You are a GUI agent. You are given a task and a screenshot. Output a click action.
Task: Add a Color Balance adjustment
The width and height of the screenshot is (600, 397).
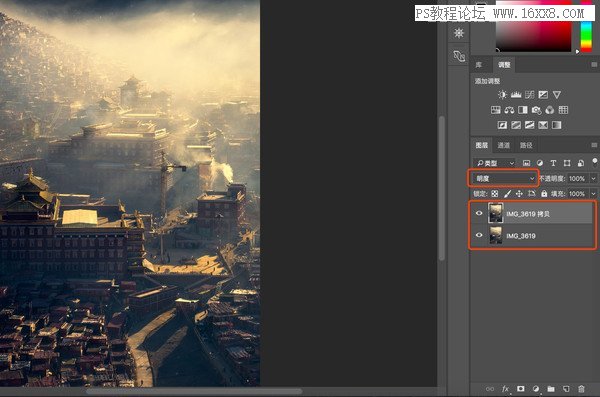click(x=509, y=110)
